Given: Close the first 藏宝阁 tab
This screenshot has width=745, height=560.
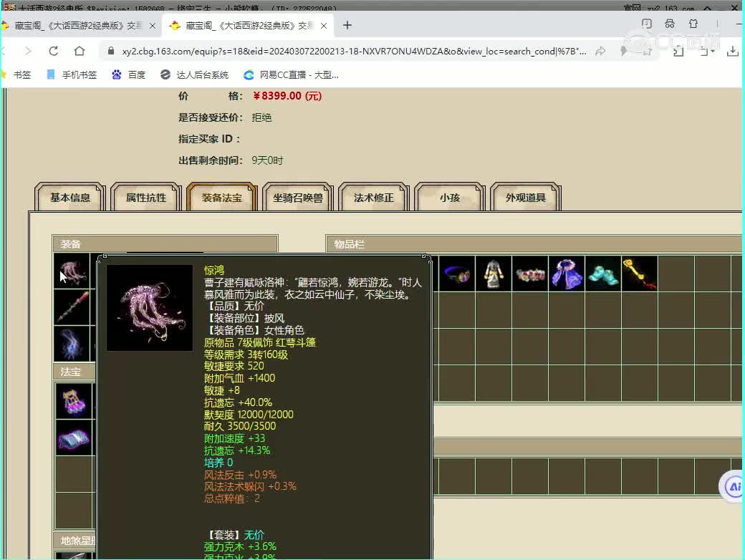Looking at the screenshot, I should pos(153,26).
